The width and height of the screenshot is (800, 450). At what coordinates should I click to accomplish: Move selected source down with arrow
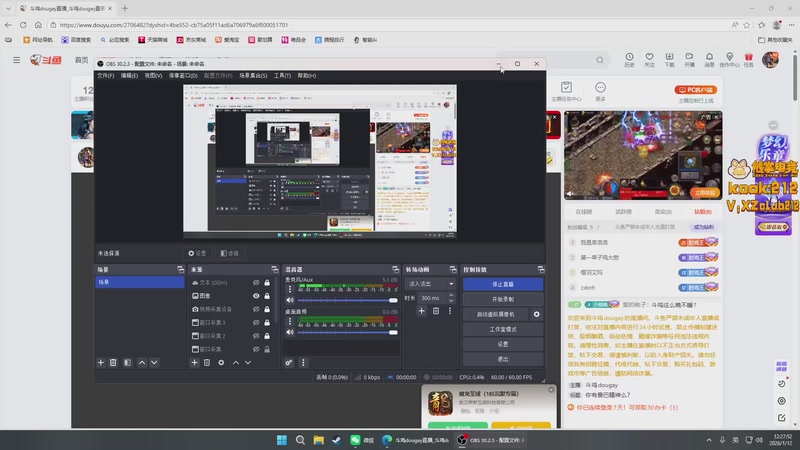coord(248,362)
